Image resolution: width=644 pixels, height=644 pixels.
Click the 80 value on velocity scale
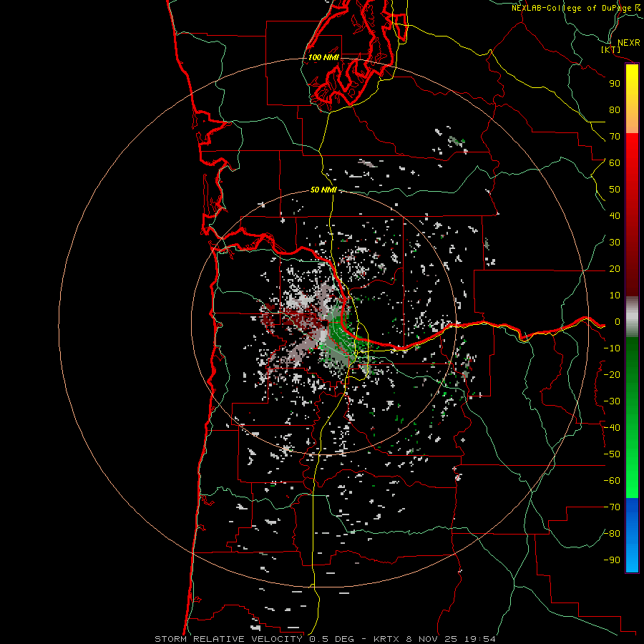[x=615, y=110]
